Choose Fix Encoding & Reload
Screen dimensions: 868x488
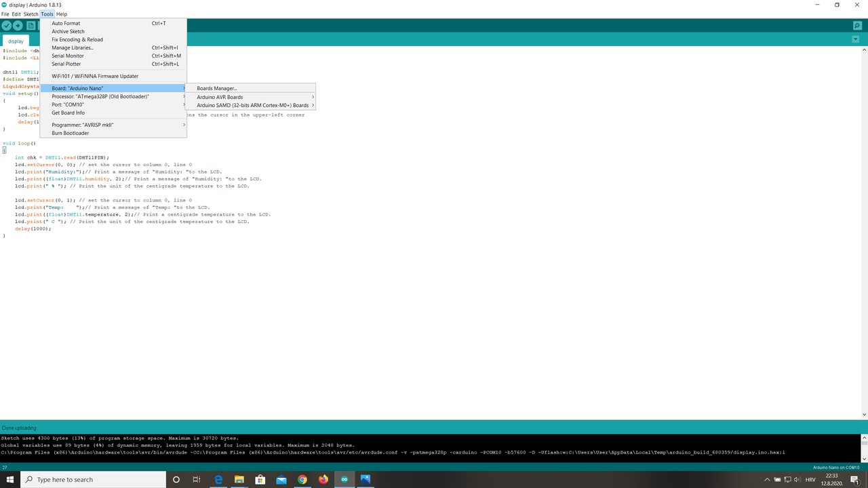coord(113,39)
